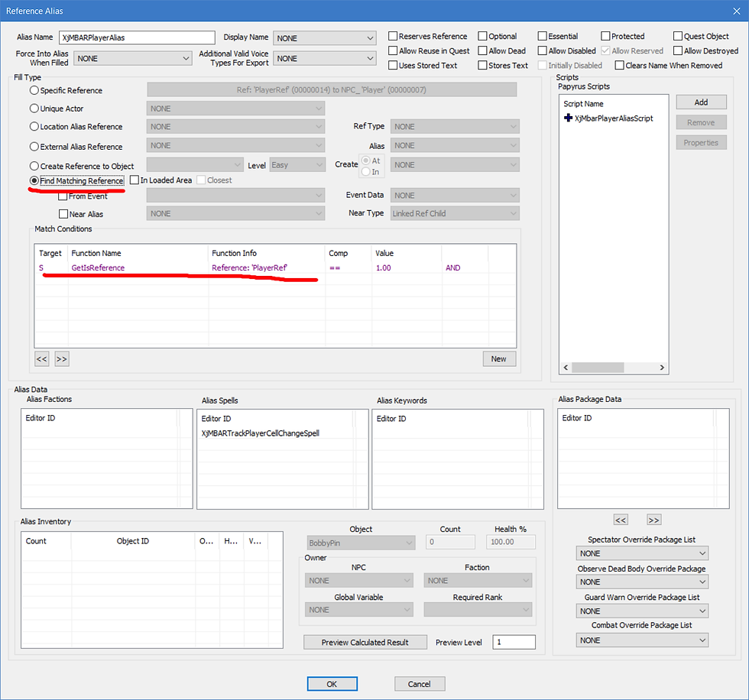Click the Function Info column header

[x=267, y=253]
